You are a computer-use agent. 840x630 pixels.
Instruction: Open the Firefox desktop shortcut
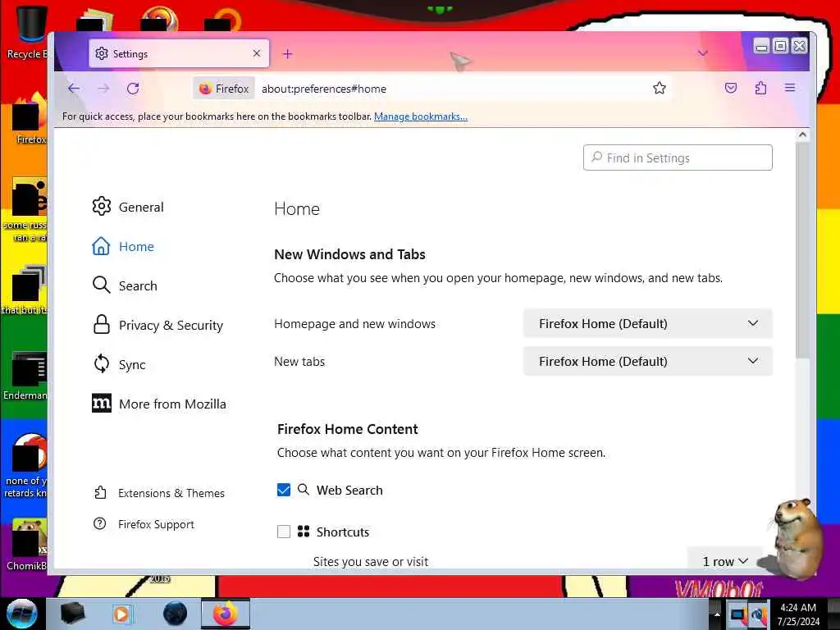click(x=29, y=120)
